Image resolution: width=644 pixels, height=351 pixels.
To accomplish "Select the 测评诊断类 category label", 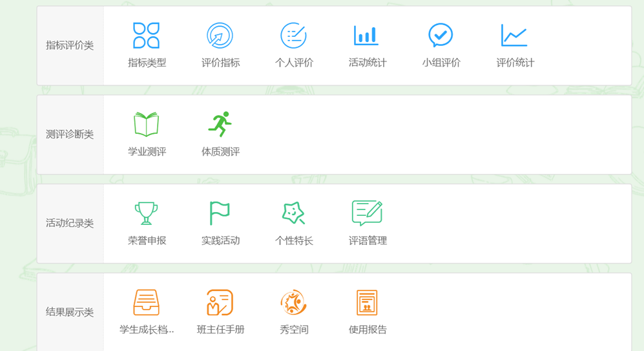I will pyautogui.click(x=70, y=134).
